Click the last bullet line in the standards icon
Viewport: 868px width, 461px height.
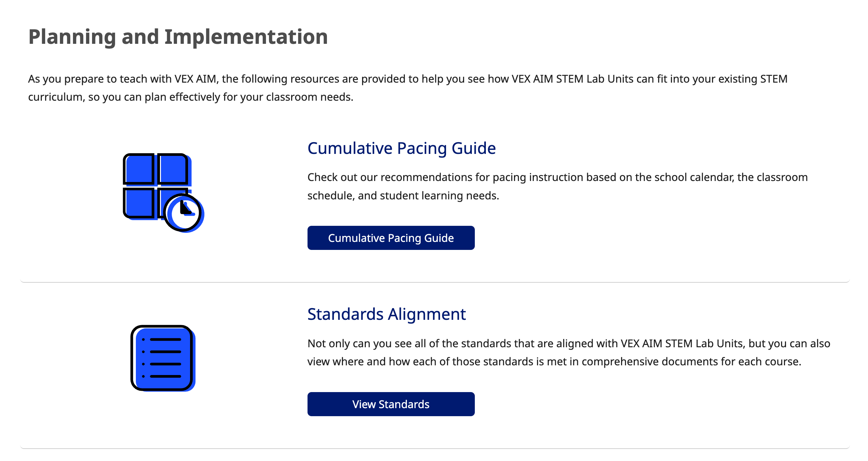click(165, 376)
